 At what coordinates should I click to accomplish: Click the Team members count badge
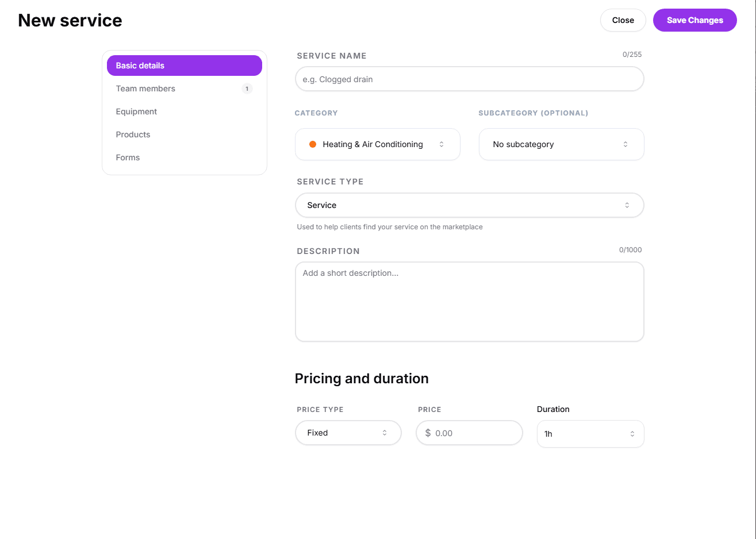[x=247, y=88]
